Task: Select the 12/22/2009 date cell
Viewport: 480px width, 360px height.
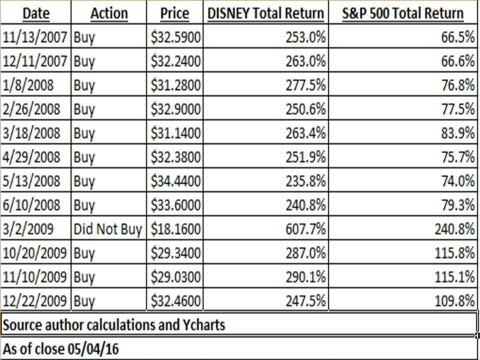Action: click(36, 301)
